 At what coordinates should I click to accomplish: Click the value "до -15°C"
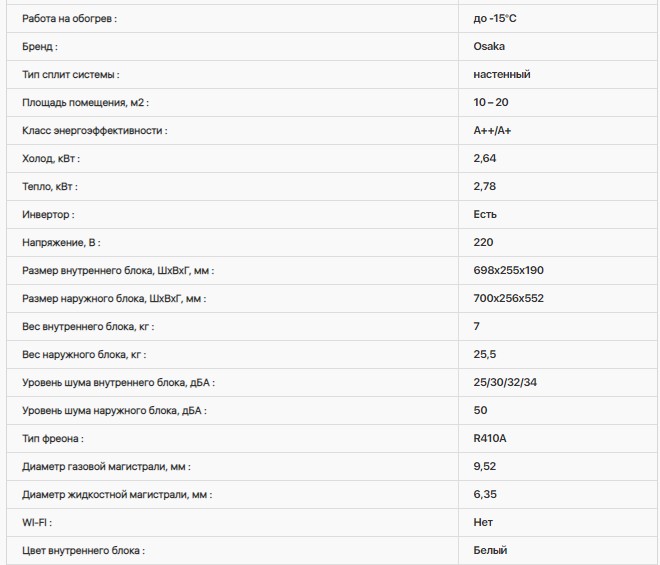[496, 18]
